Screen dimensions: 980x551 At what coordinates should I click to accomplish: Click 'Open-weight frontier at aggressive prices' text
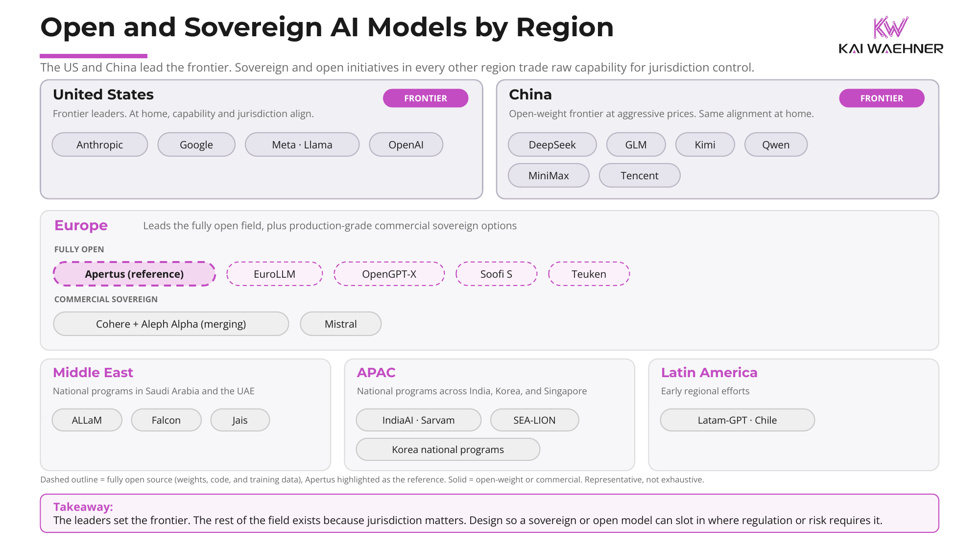pyautogui.click(x=661, y=114)
